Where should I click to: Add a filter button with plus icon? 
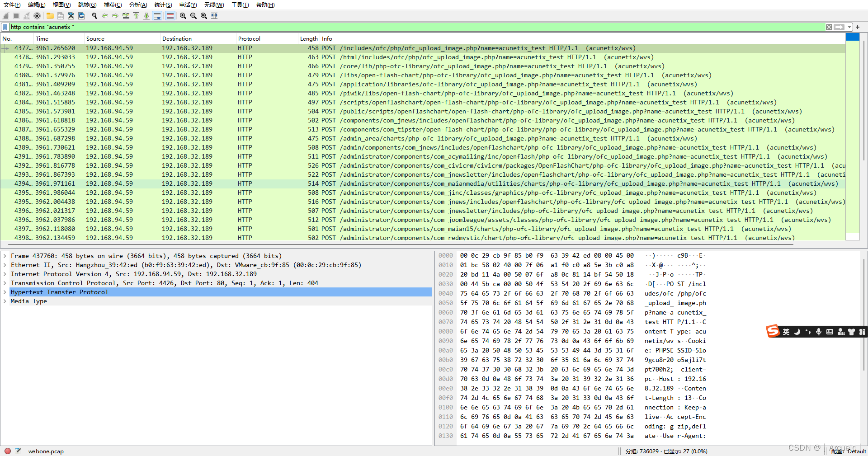point(858,27)
